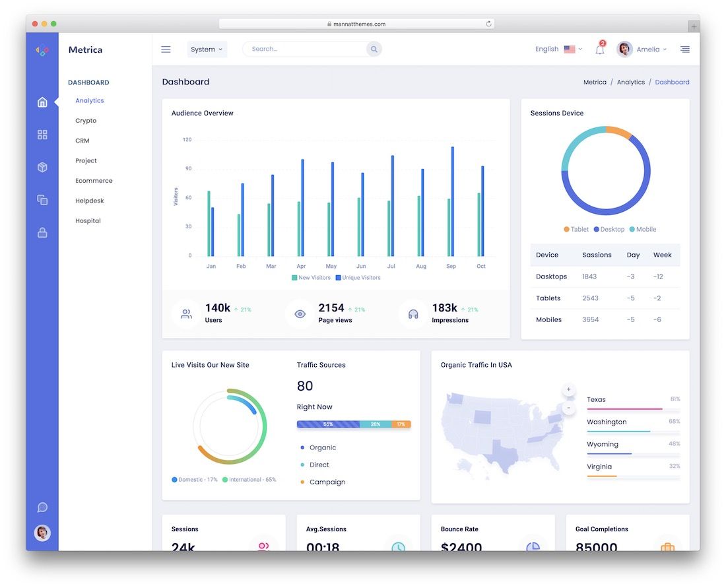Select Ecommerce in the dashboard menu
Viewport: 726px width, 588px height.
[94, 181]
